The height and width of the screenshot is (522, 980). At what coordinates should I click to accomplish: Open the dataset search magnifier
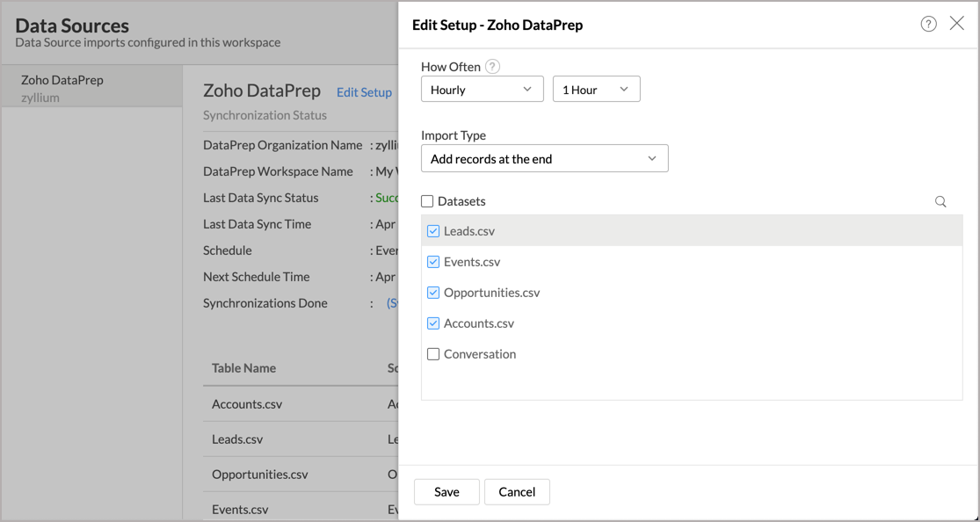(940, 201)
